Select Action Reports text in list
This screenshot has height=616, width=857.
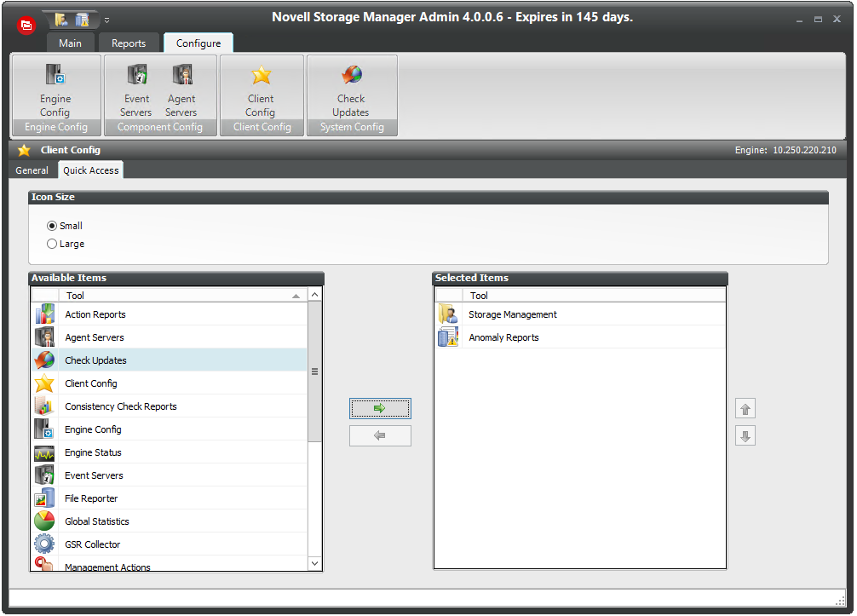coord(95,314)
